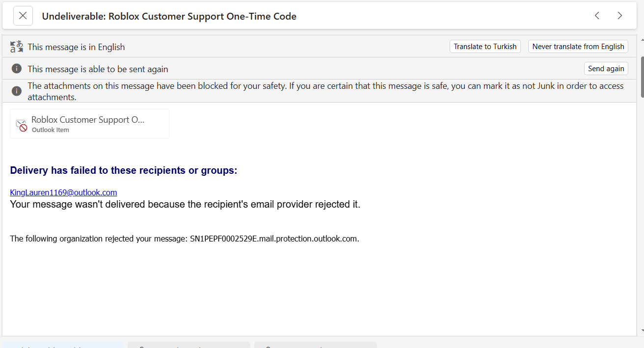The image size is (644, 348).
Task: Click 'Delivery has failed to these recipients' heading
Action: (x=124, y=170)
